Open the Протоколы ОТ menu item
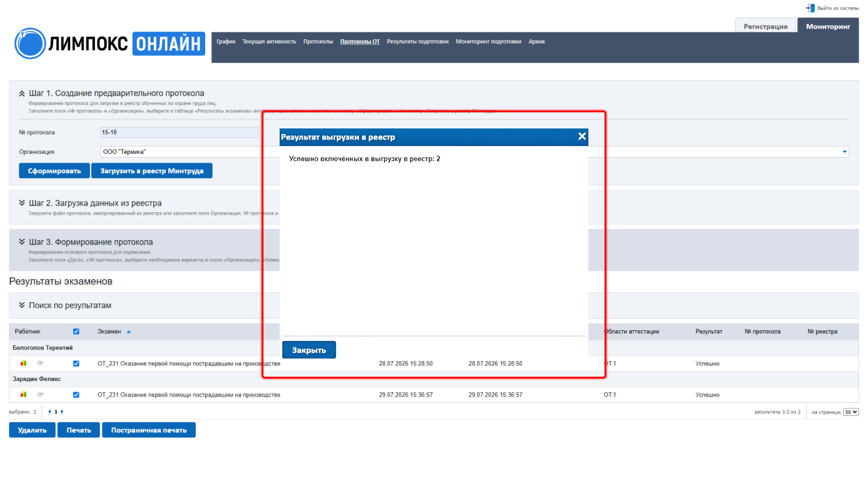The height and width of the screenshot is (489, 868). click(x=360, y=42)
